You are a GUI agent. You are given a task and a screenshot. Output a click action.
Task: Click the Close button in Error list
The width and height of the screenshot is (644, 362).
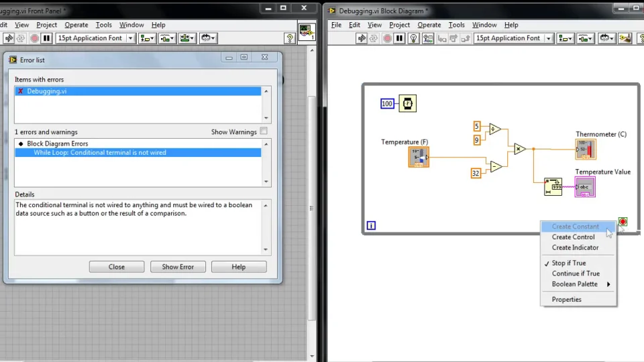pyautogui.click(x=117, y=267)
